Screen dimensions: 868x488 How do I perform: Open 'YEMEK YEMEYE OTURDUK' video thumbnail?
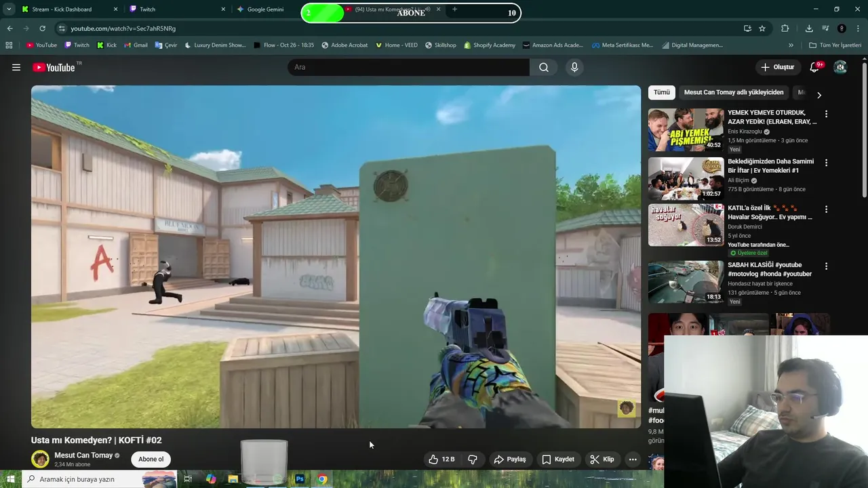[686, 130]
